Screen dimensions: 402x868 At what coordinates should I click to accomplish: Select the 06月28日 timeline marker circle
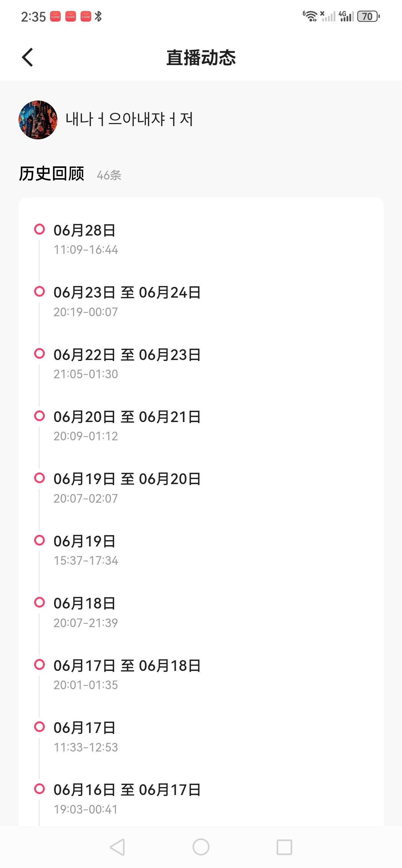(x=39, y=229)
